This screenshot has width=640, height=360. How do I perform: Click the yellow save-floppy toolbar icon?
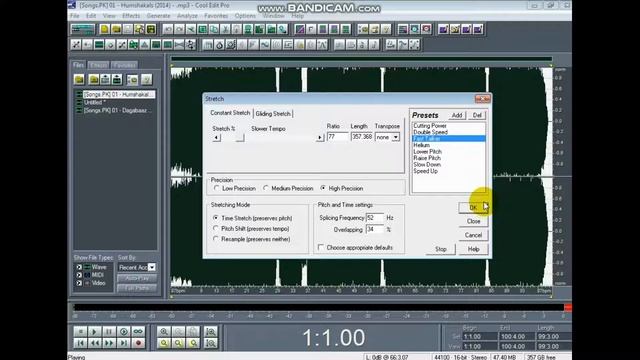pyautogui.click(x=151, y=29)
